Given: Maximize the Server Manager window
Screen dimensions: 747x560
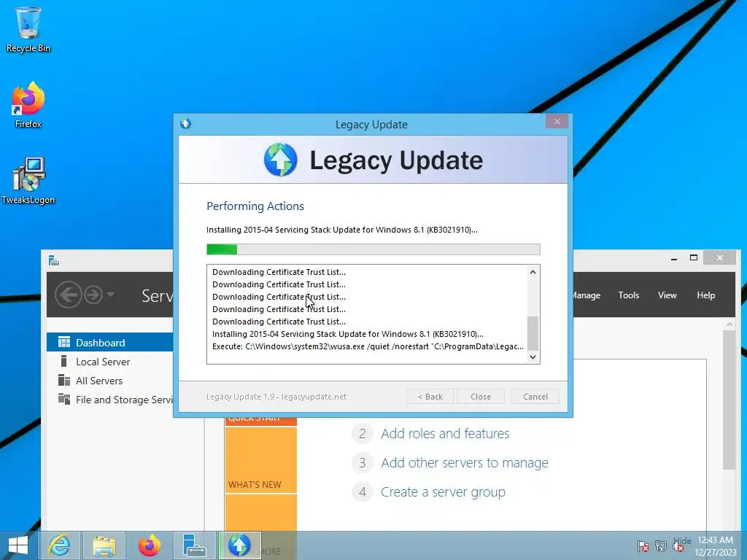Looking at the screenshot, I should [x=694, y=257].
